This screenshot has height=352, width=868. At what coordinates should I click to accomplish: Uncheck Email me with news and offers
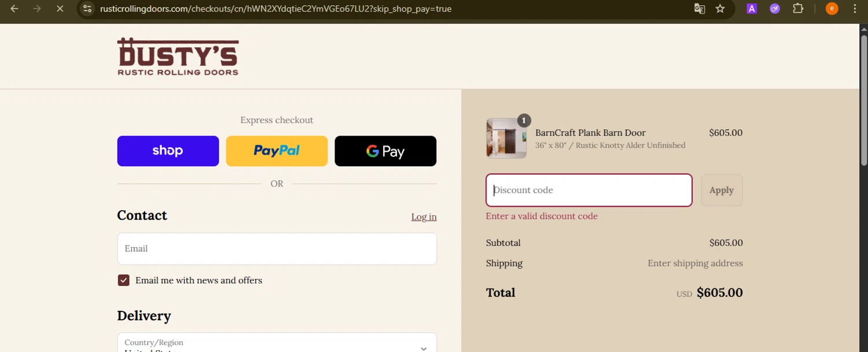[123, 280]
